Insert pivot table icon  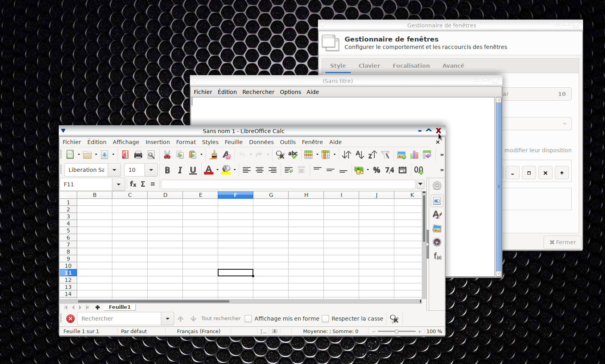point(427,155)
